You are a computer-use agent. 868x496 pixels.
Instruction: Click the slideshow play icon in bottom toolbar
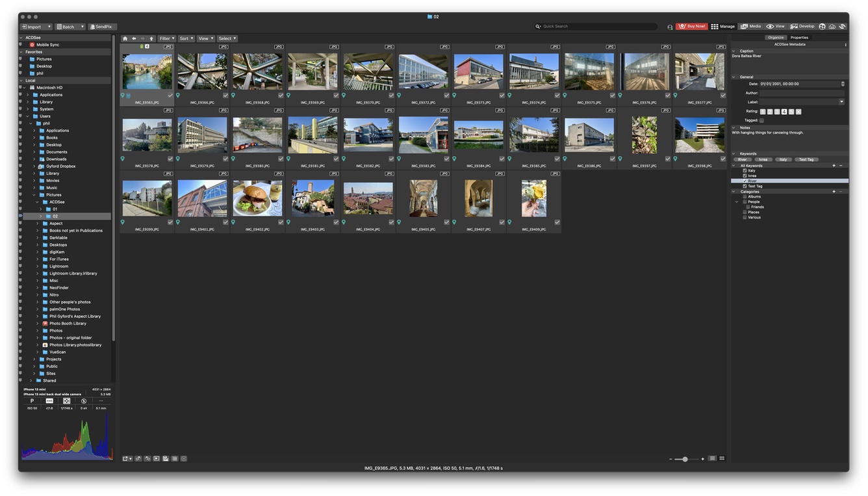pos(157,459)
